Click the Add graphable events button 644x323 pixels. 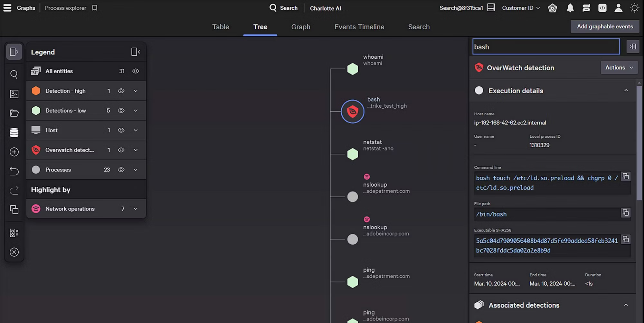[x=605, y=26]
